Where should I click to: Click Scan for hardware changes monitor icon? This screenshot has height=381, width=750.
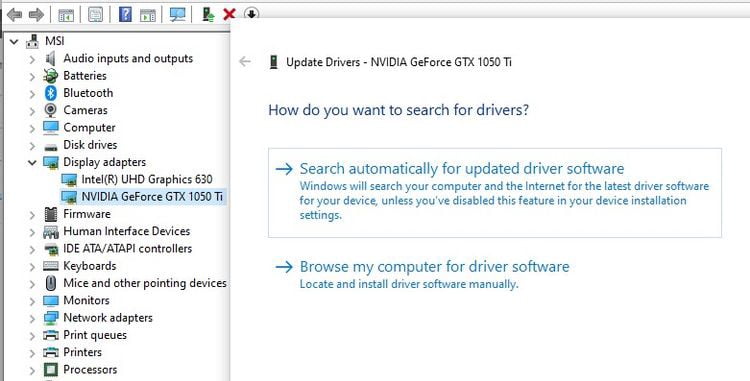[177, 15]
